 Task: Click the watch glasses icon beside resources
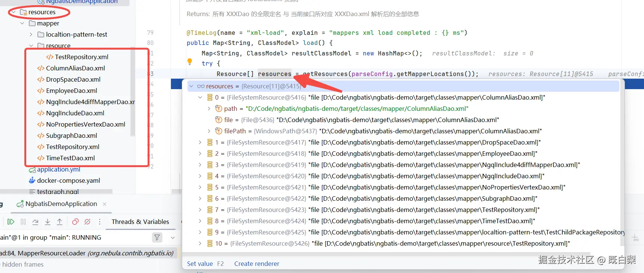[x=201, y=86]
